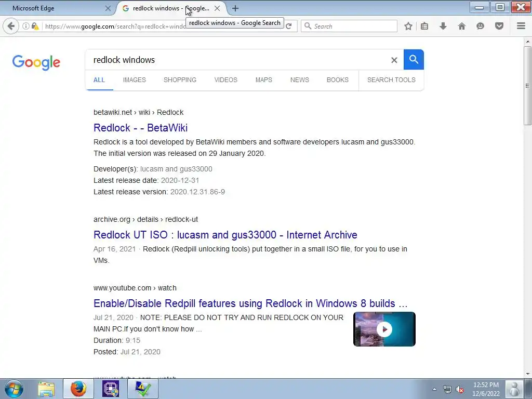532x399 pixels.
Task: Open the insecure connection warning padlock icon
Action: 35,26
